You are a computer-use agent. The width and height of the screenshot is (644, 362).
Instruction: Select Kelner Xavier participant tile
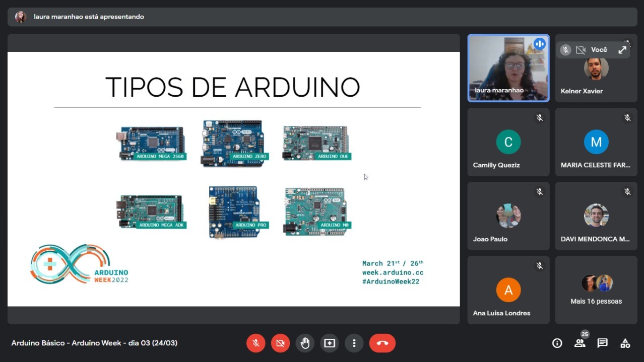coord(596,68)
